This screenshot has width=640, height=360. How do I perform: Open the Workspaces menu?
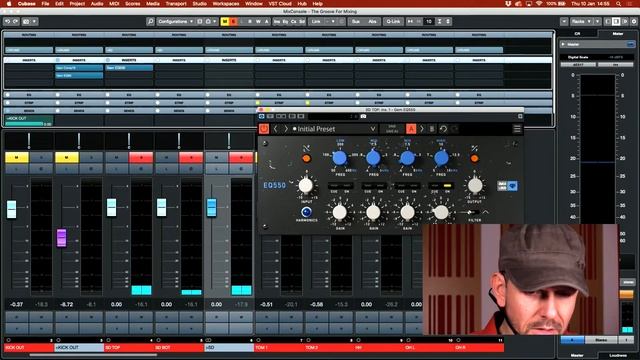tap(226, 4)
